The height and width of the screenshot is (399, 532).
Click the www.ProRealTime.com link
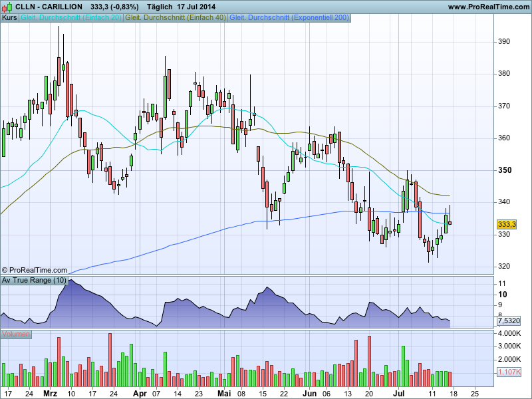tap(489, 7)
